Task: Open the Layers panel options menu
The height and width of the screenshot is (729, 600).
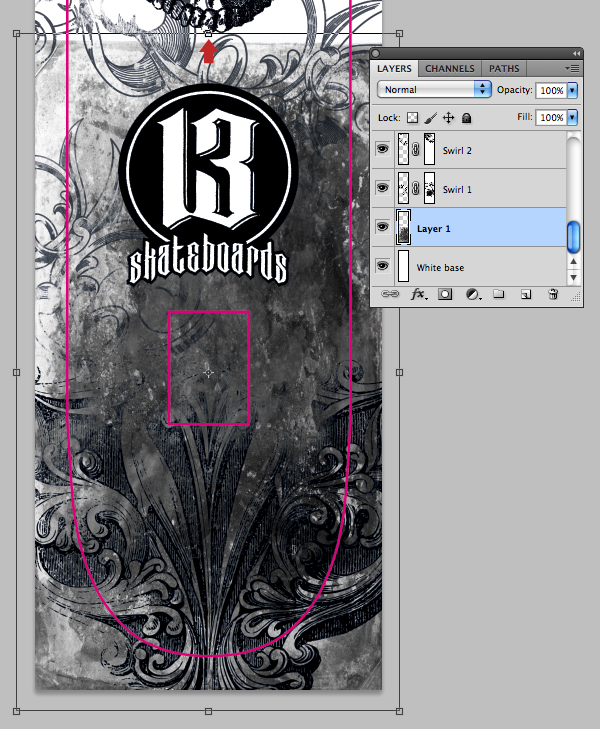Action: (572, 68)
